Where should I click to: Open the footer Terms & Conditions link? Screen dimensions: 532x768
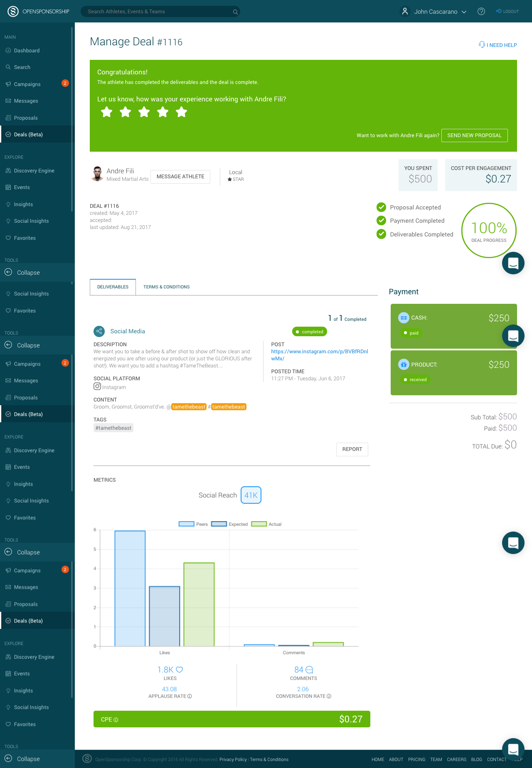269,759
